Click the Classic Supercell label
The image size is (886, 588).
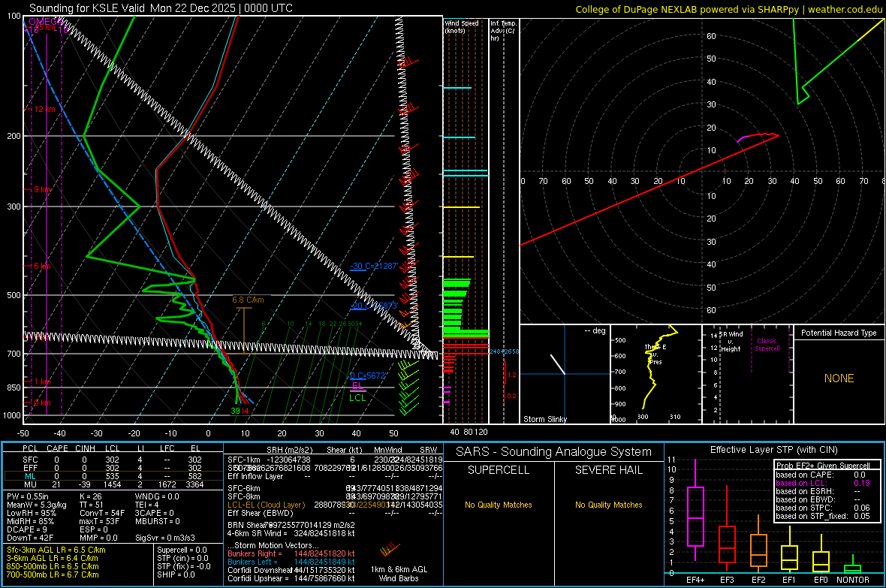coord(767,345)
